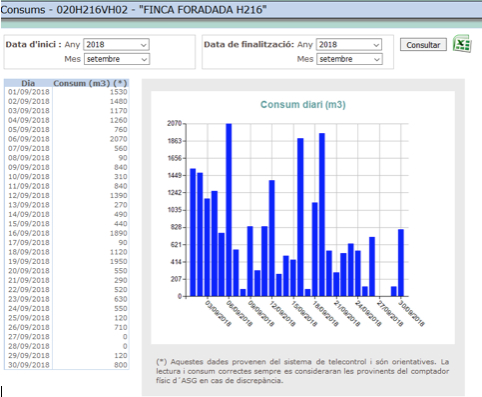Select the 27/09/2018 date cell
Viewport: 482px width, 397px height.
29,337
